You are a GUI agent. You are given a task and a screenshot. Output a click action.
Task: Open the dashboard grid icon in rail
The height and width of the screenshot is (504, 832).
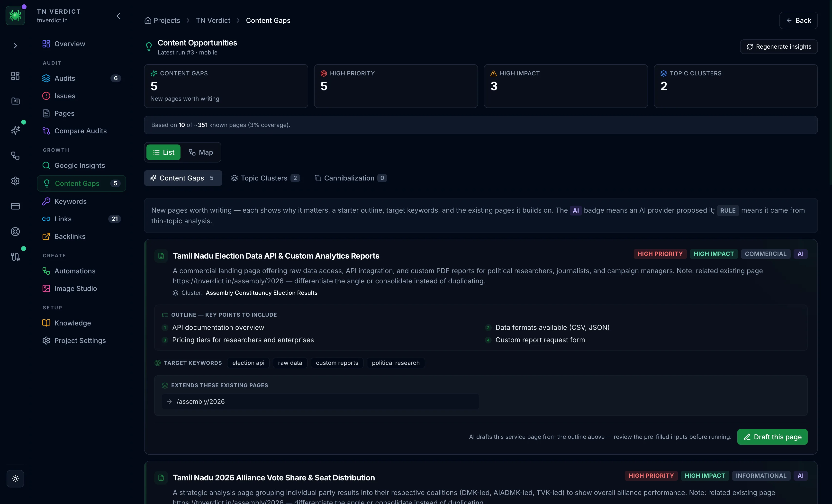pos(15,76)
